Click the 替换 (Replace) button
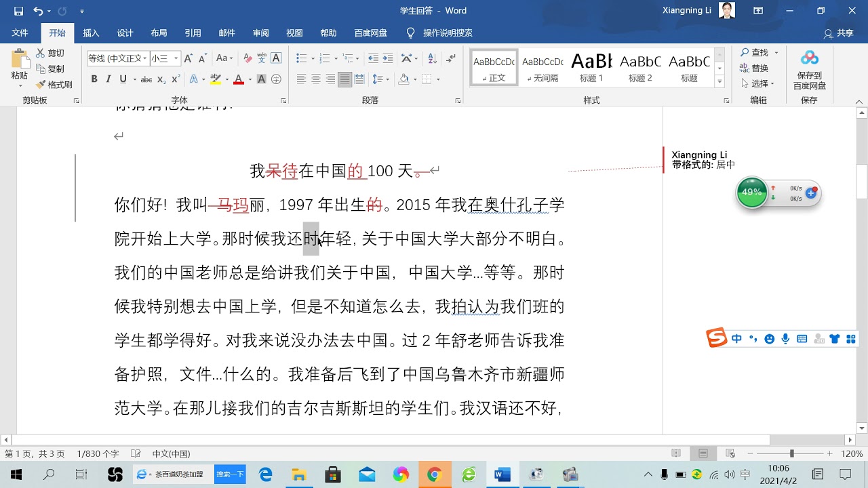The width and height of the screenshot is (868, 488). pos(755,68)
